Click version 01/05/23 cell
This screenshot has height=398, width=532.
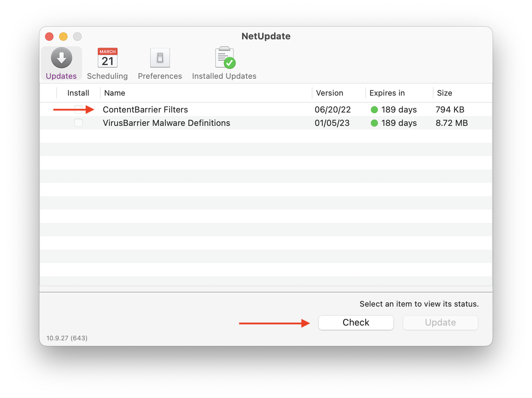332,123
